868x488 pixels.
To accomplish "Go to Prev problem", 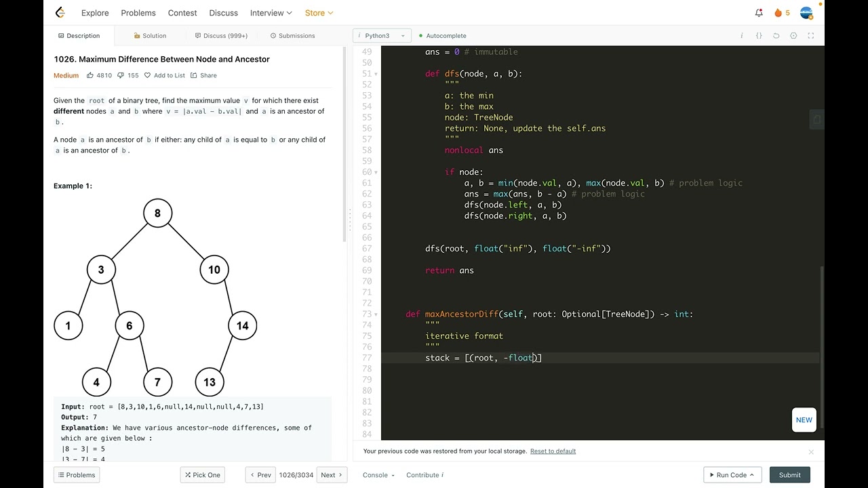I will click(260, 475).
